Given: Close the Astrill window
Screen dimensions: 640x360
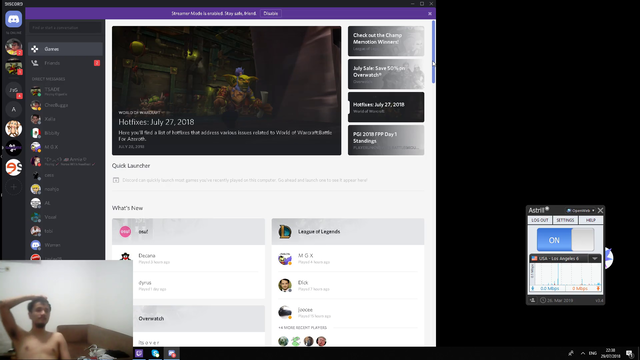Looking at the screenshot, I should click(600, 211).
